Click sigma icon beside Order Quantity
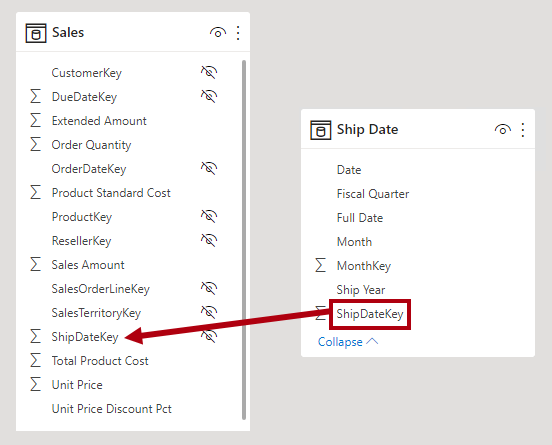The image size is (552, 445). [x=35, y=144]
